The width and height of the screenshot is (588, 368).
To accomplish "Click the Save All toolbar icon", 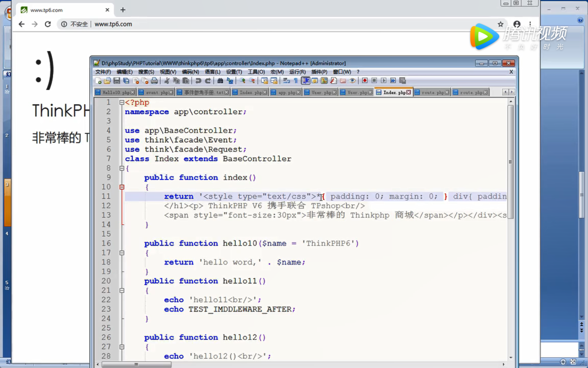I will click(x=126, y=81).
